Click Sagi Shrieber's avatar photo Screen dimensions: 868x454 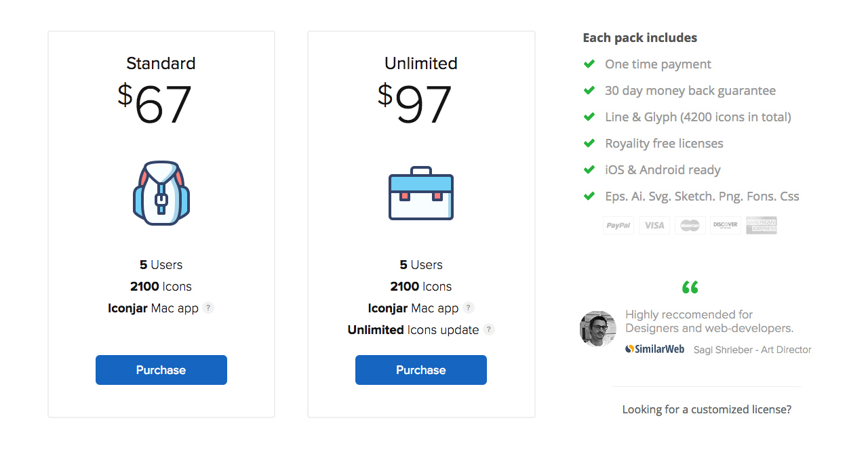coord(598,329)
